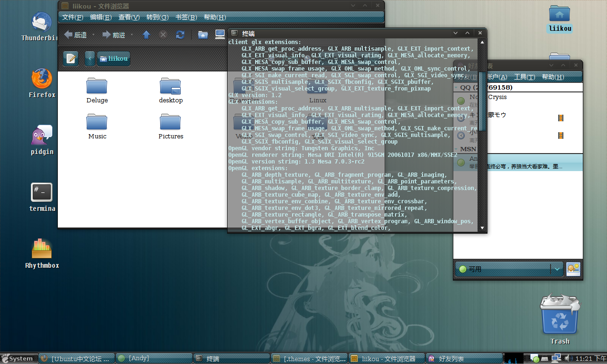This screenshot has width=607, height=364.
Task: Go to home folder via toolbar icon
Action: pos(203,35)
